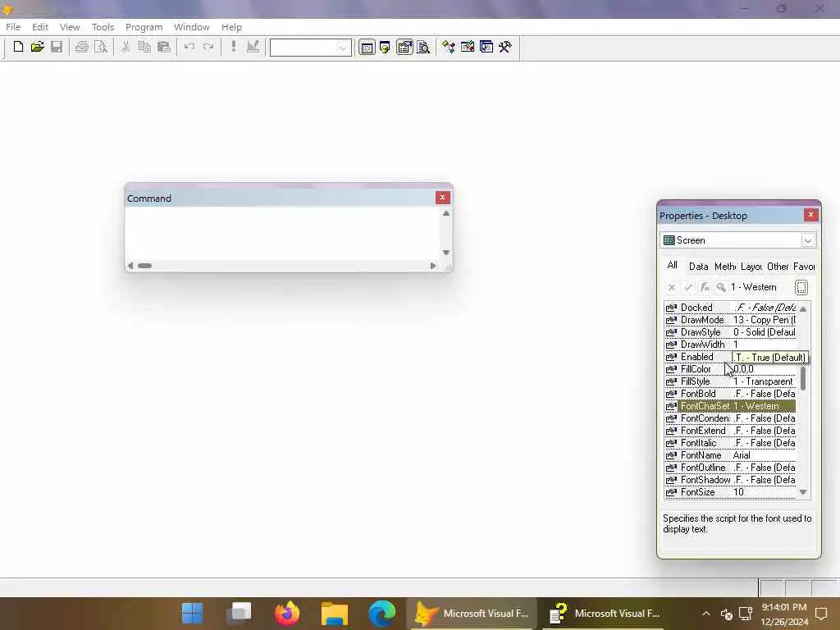Click the Command window vertical scroll up arrow
This screenshot has height=630, width=840.
(445, 214)
